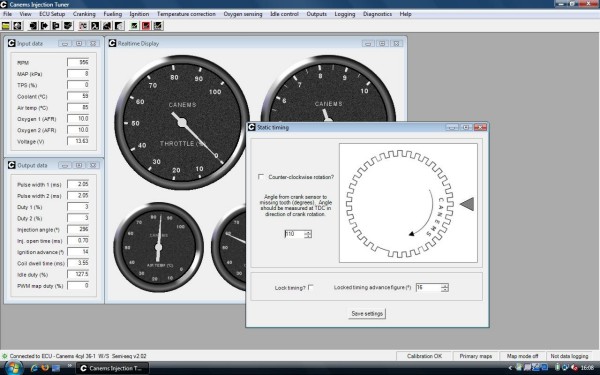
Task: Click the Injection angle value field
Action: 78,229
